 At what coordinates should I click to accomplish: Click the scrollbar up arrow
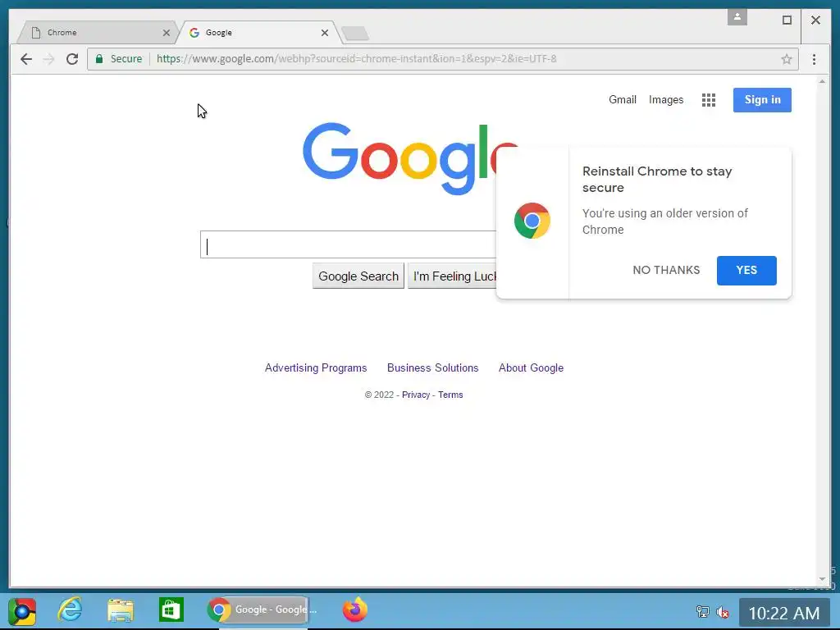coord(822,81)
